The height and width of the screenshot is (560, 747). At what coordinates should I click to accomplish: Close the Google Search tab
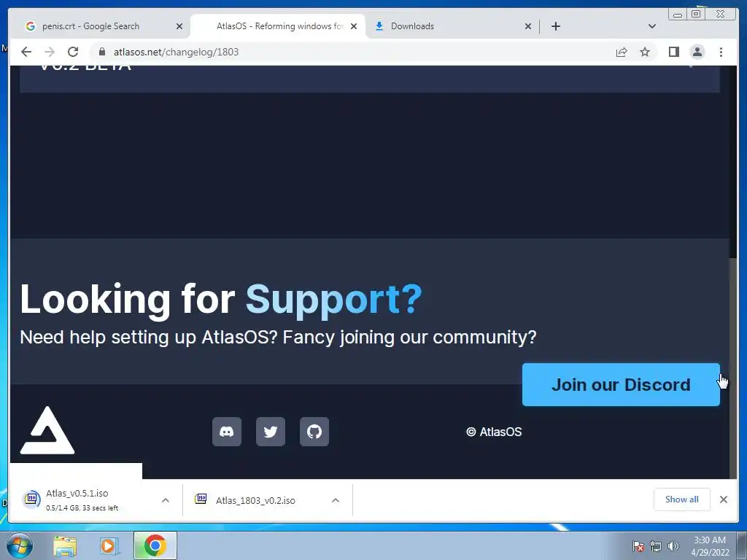[x=179, y=26]
